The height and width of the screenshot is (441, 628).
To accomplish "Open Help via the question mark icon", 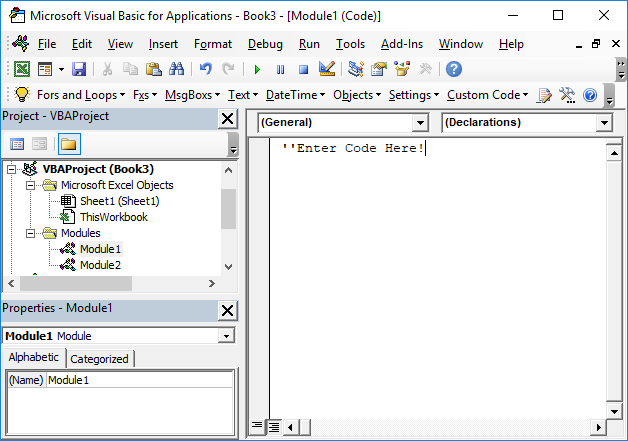I will (x=454, y=69).
